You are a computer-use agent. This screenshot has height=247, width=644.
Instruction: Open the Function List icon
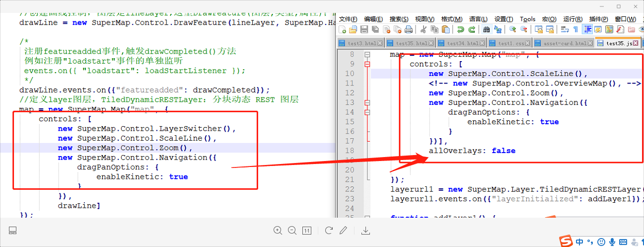(620, 29)
